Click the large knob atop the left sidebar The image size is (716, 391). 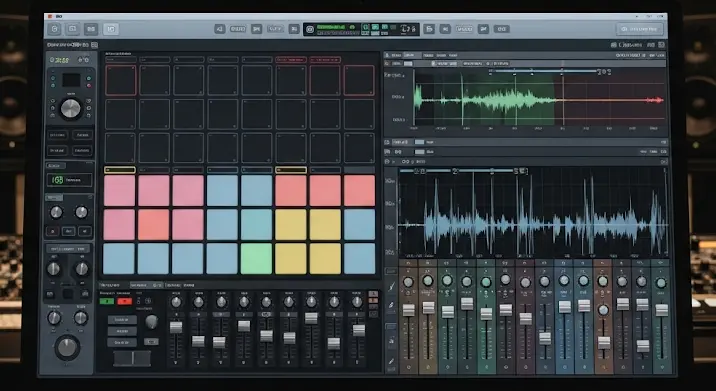[70, 109]
